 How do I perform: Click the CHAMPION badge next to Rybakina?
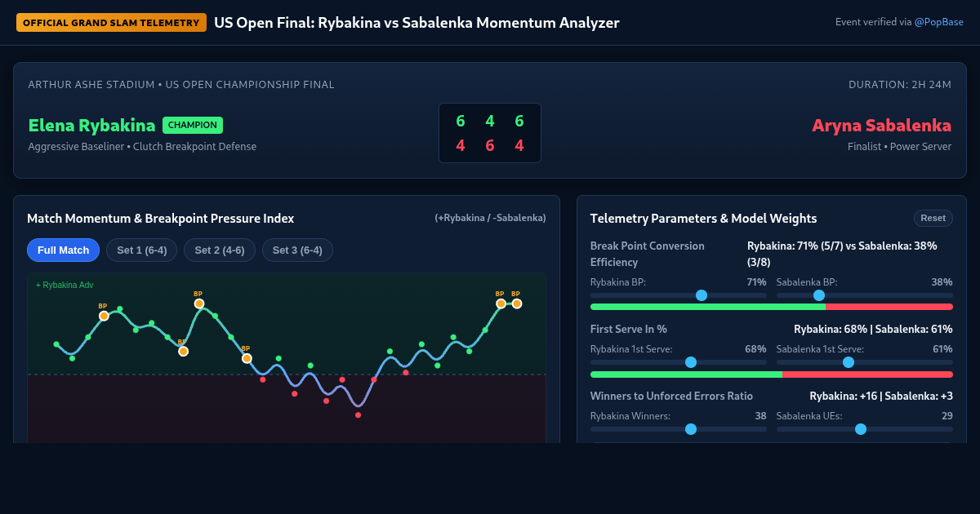coord(193,125)
